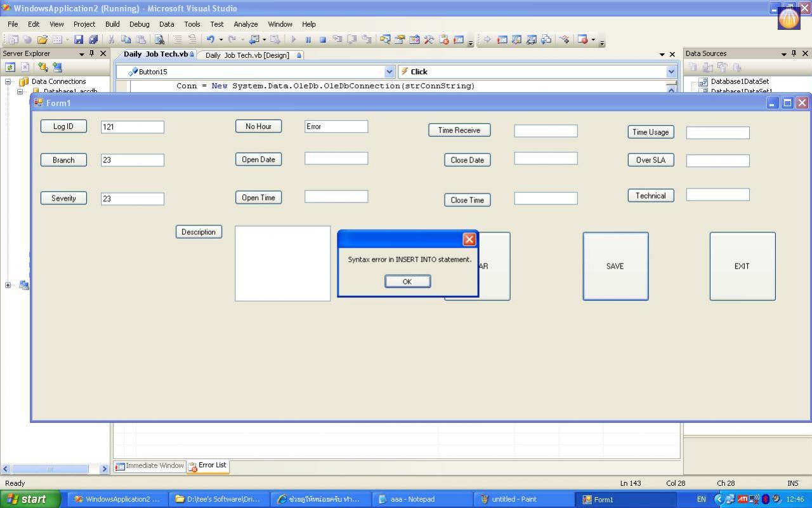
Task: Switch to the Immediate Window tab
Action: tap(150, 466)
